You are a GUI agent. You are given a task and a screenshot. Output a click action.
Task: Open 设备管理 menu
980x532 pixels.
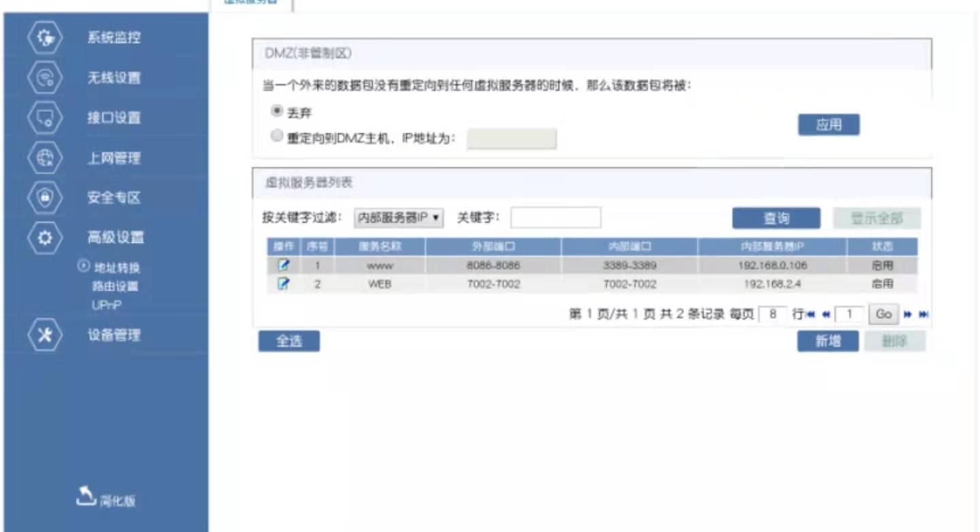pyautogui.click(x=114, y=335)
